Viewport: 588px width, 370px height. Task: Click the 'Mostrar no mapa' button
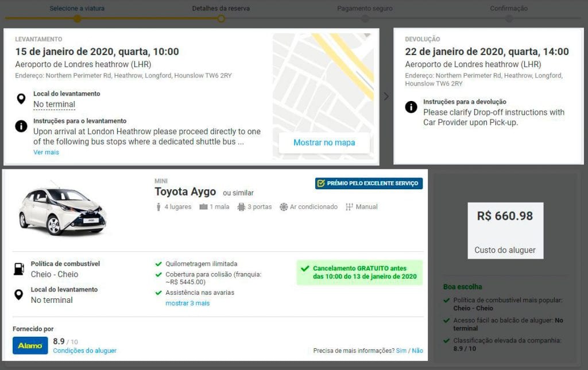tap(324, 143)
